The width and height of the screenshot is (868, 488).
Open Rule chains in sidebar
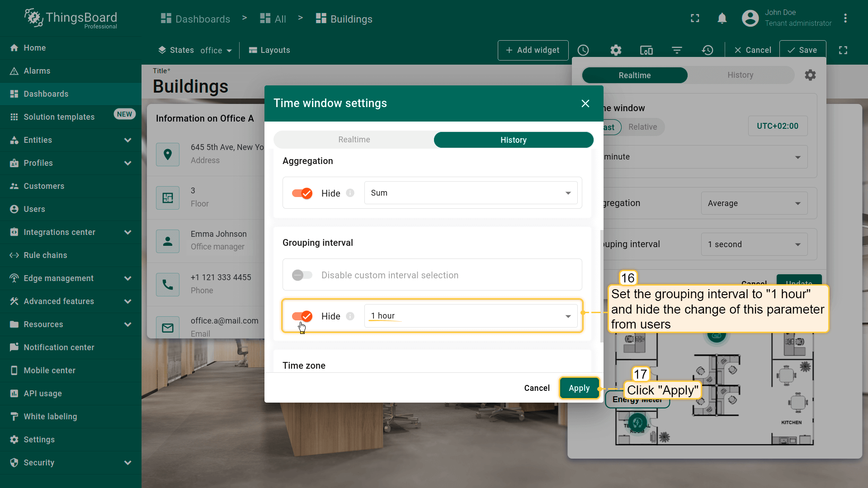coord(45,255)
